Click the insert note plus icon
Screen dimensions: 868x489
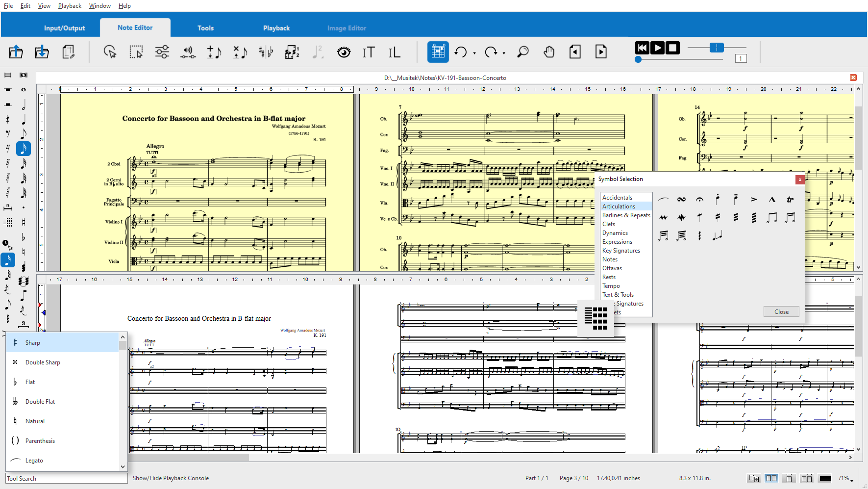(x=214, y=51)
